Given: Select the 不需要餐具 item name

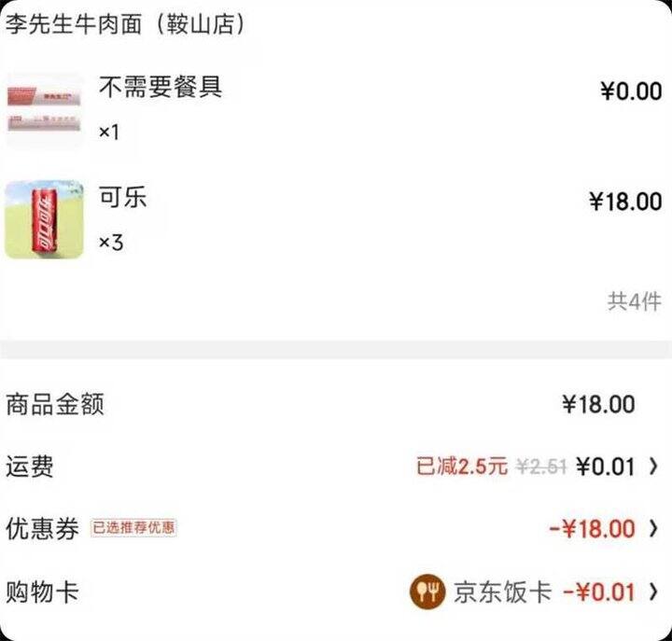Looking at the screenshot, I should pos(161,87).
